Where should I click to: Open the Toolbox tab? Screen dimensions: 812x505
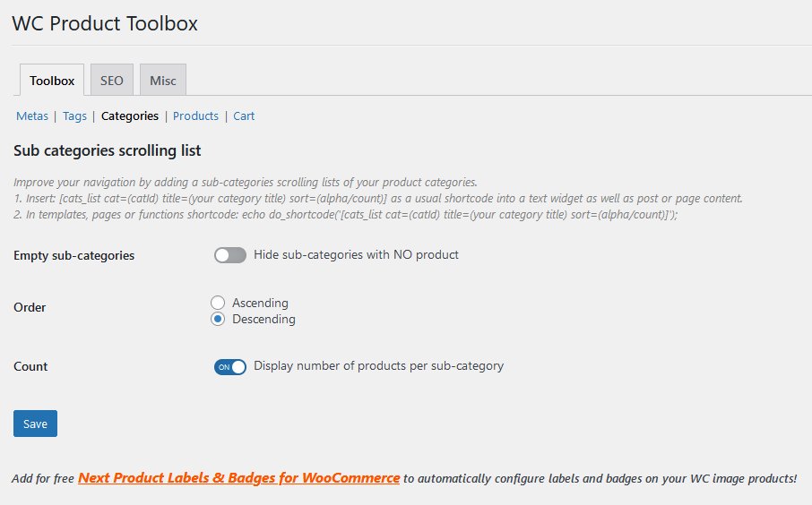point(52,81)
